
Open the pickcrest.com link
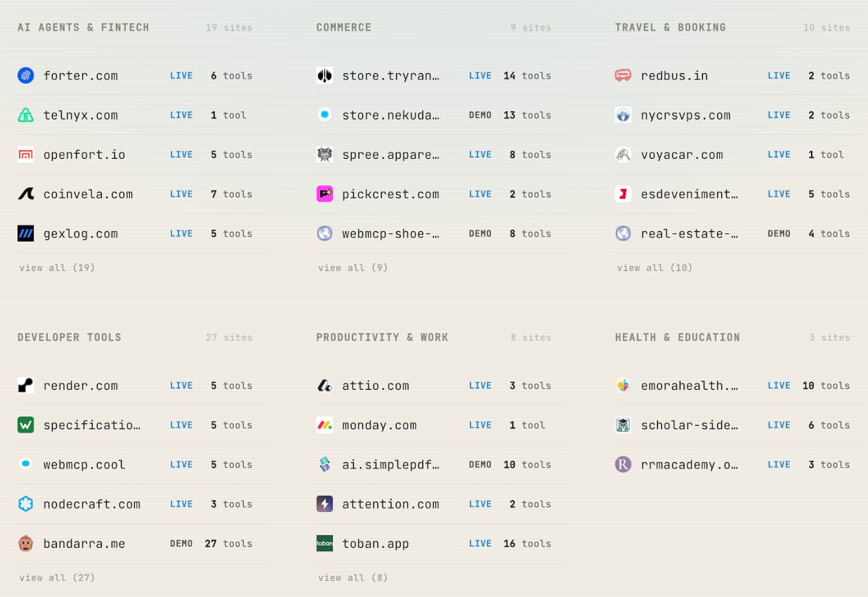tap(390, 195)
